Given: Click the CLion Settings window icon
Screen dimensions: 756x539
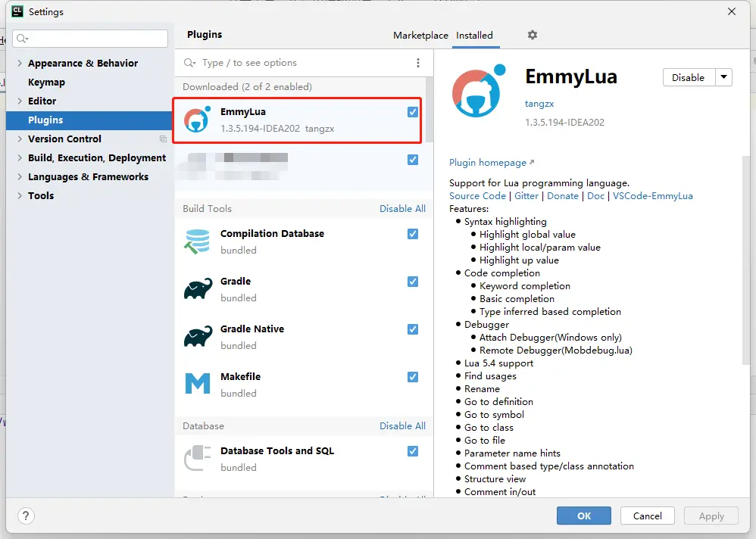Looking at the screenshot, I should click(x=17, y=11).
